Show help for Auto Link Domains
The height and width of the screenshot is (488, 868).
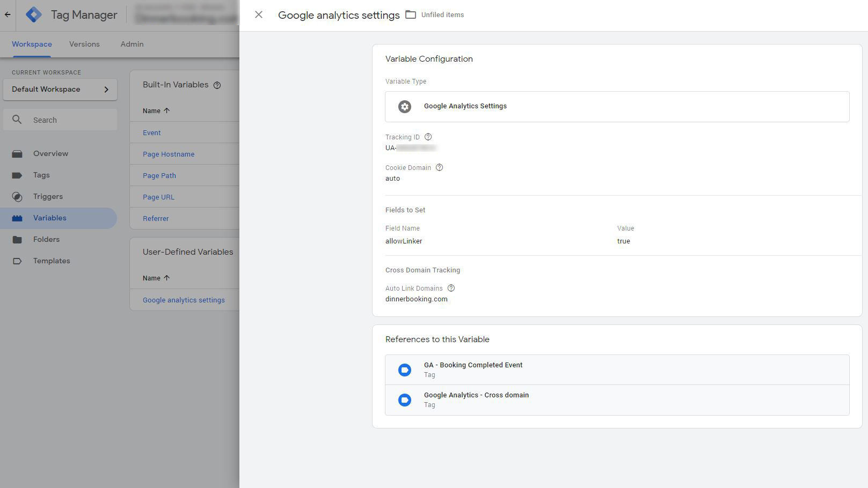(x=451, y=288)
